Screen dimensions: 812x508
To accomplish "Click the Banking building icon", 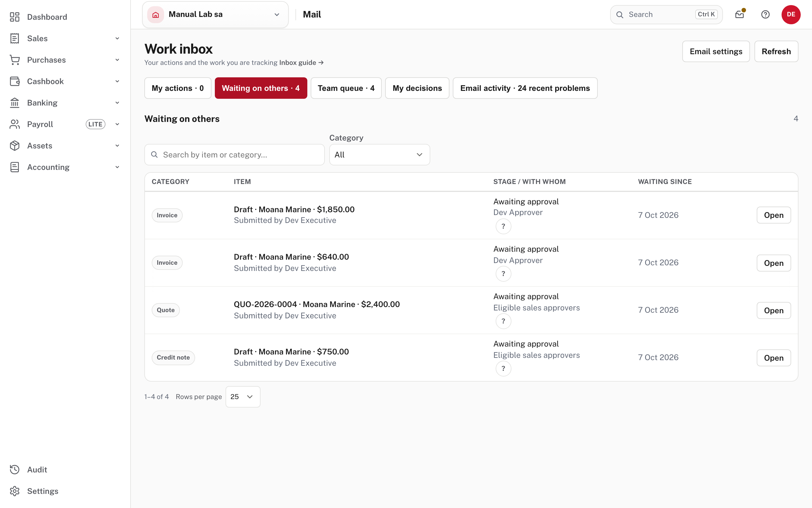I will [14, 103].
